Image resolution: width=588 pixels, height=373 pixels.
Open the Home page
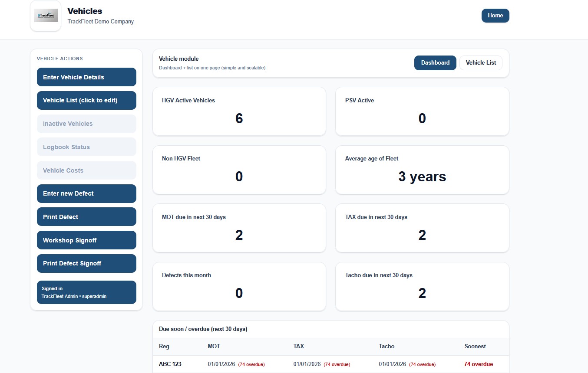(x=495, y=15)
